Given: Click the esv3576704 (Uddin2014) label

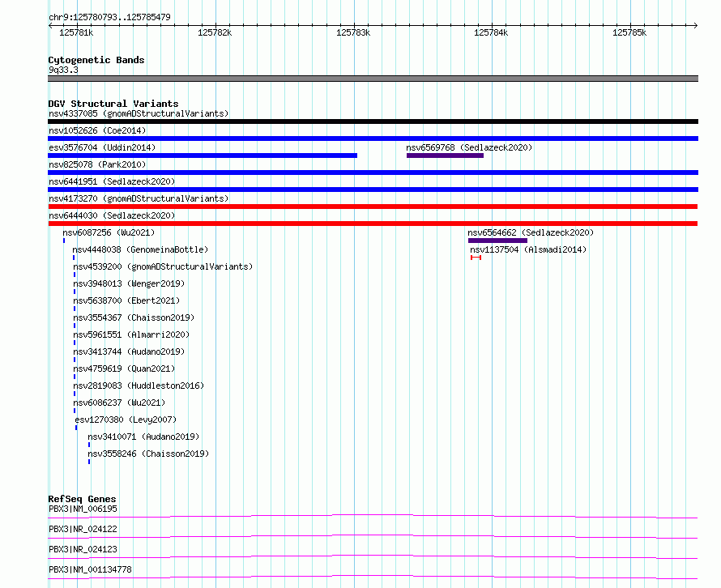Looking at the screenshot, I should pyautogui.click(x=102, y=147).
